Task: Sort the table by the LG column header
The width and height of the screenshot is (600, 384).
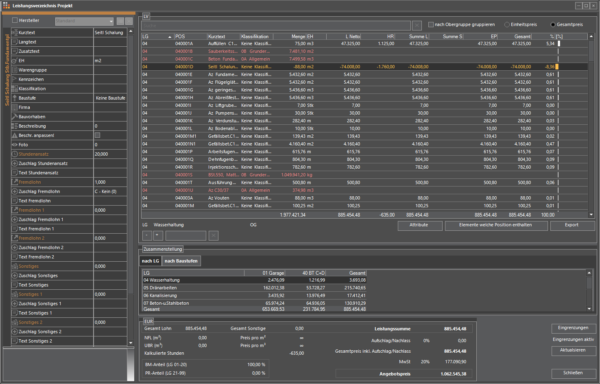Action: tap(157, 36)
